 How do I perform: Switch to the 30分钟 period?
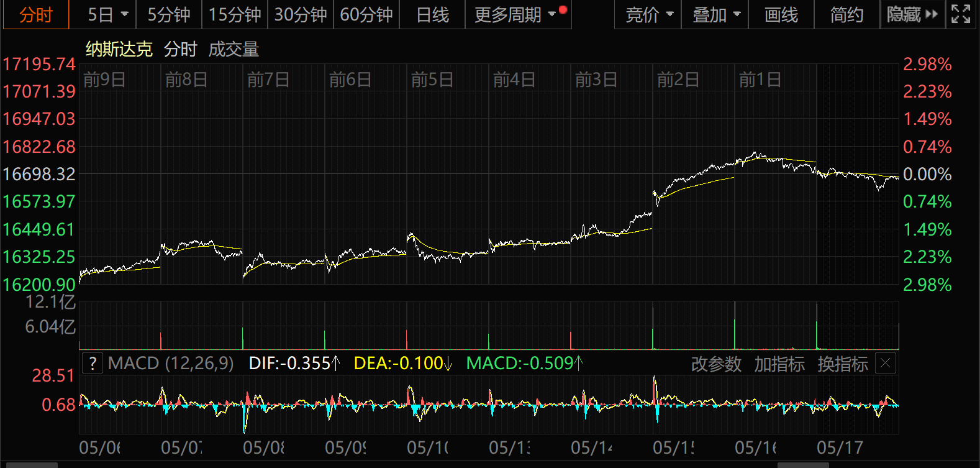coord(301,15)
